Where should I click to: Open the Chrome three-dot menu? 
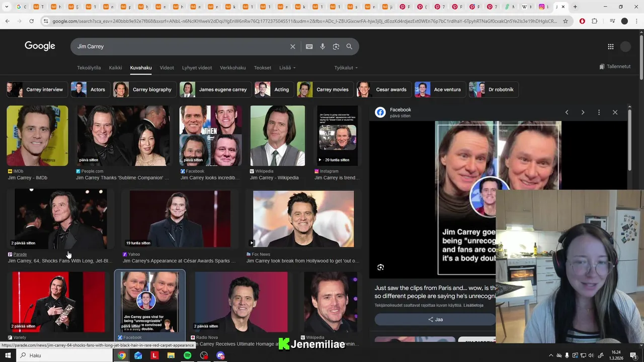(637, 21)
